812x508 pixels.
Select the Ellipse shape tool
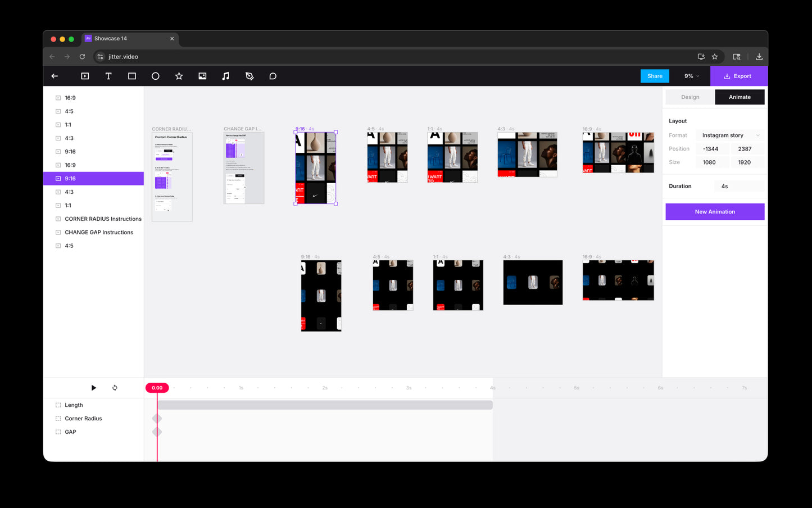pos(156,76)
